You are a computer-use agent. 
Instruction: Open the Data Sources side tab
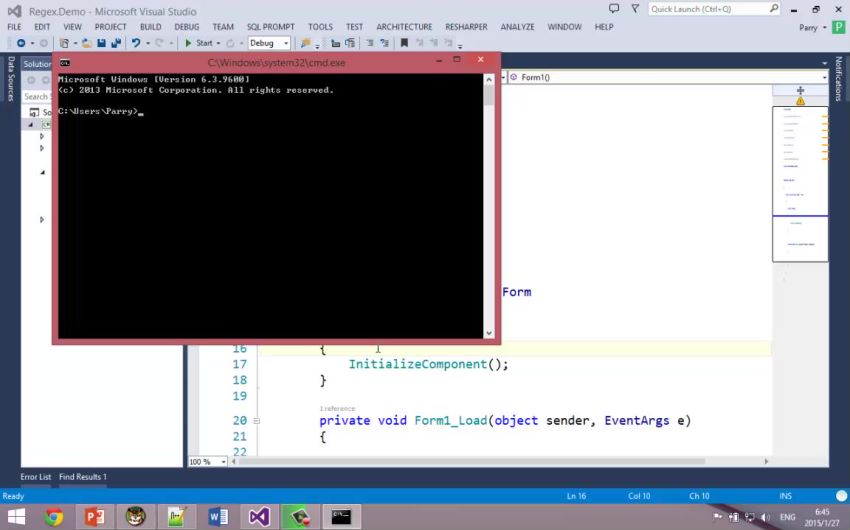pos(11,79)
